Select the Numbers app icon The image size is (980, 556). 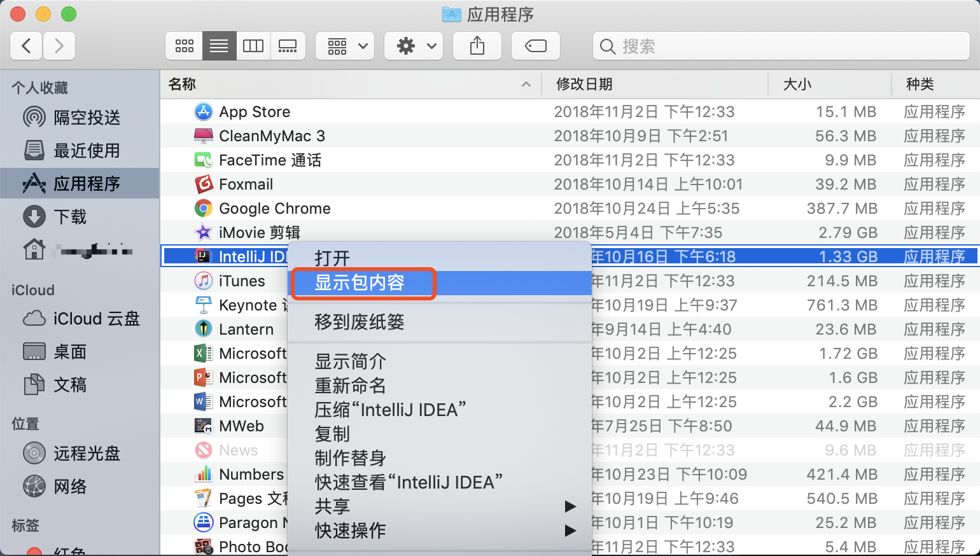pos(203,474)
